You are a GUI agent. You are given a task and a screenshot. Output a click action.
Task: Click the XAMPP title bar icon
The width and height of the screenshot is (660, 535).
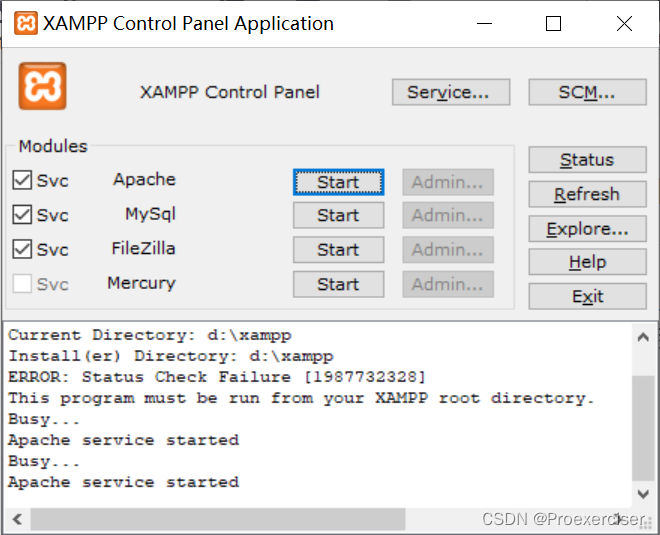26,23
